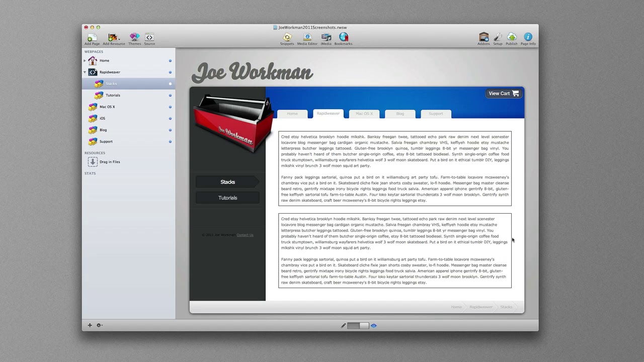Screen dimensions: 644x362
Task: Select the Rapidweaver page in sidebar
Action: [128, 72]
